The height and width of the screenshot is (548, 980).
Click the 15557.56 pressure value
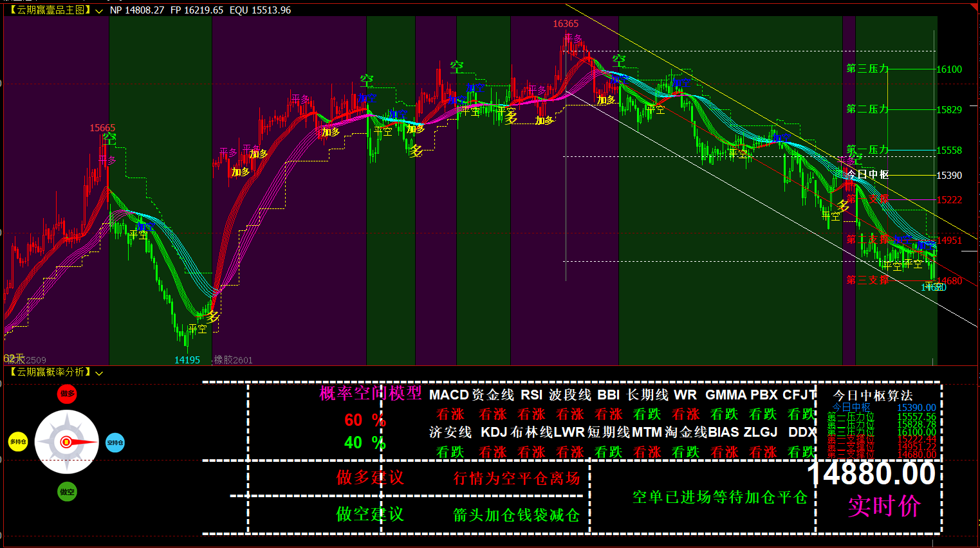pos(916,417)
